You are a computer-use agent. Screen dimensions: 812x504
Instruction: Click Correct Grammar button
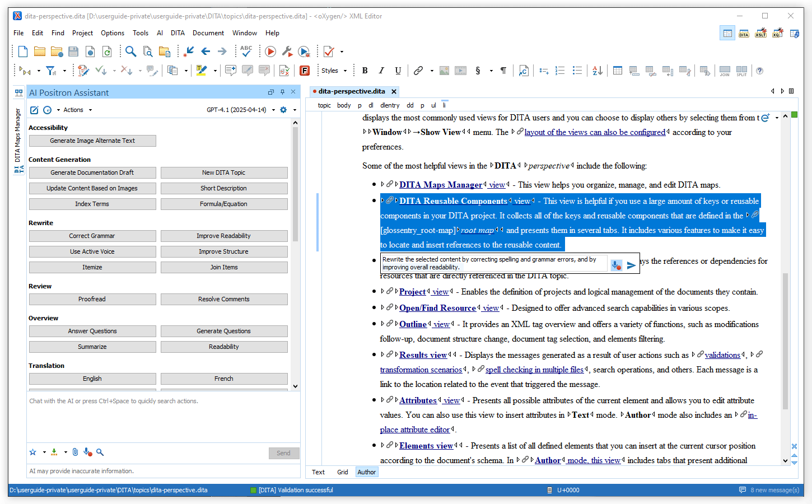click(92, 236)
